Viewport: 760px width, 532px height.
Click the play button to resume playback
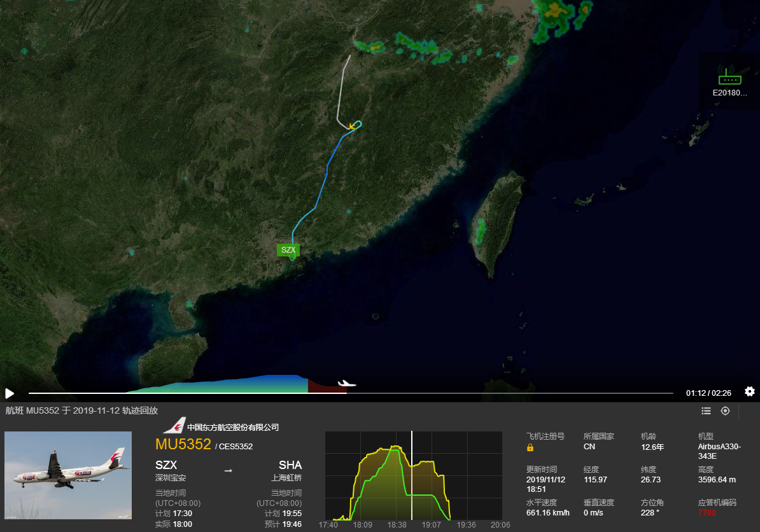tap(9, 393)
